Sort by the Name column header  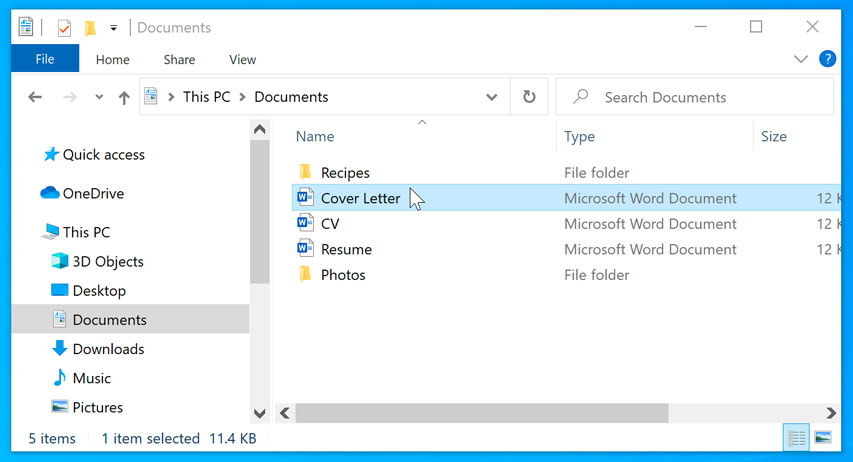click(x=315, y=136)
